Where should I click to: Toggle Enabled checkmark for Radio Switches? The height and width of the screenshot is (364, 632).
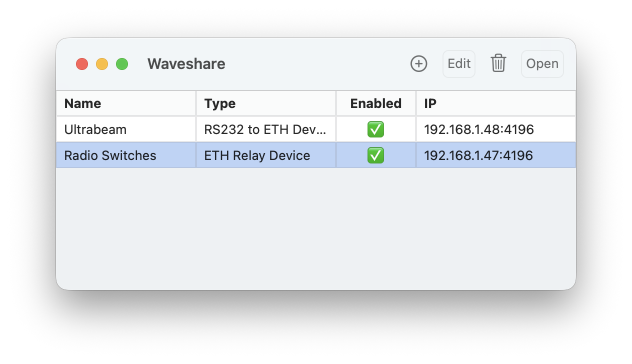pos(375,155)
